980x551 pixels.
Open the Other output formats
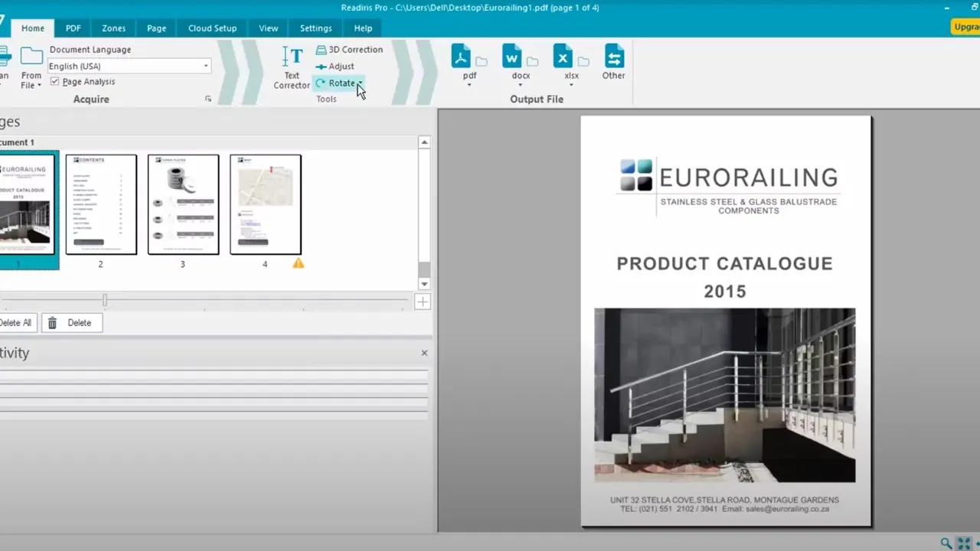pos(613,62)
